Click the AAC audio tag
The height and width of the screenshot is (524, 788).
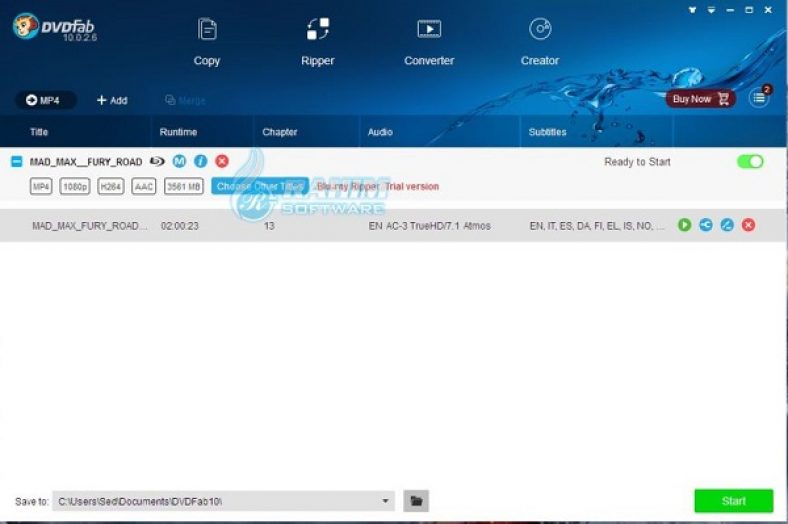pyautogui.click(x=144, y=186)
